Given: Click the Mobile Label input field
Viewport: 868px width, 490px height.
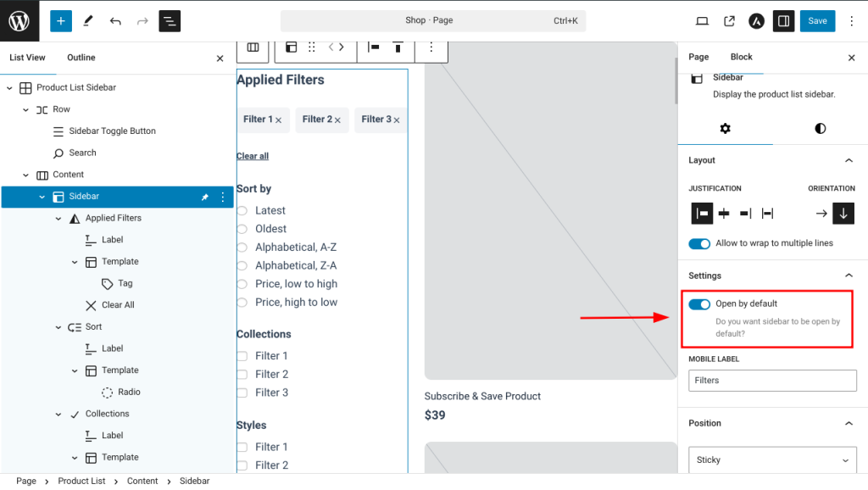Looking at the screenshot, I should pos(772,381).
